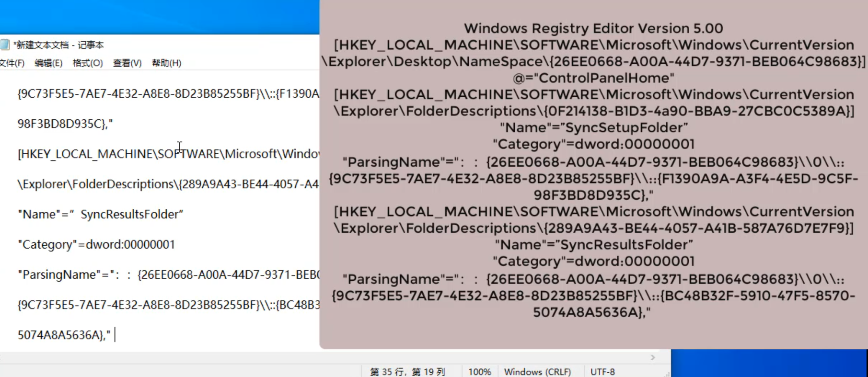Viewport: 868px width, 377px height.
Task: Click the 'UTF-8' encoding status entry
Action: (602, 372)
